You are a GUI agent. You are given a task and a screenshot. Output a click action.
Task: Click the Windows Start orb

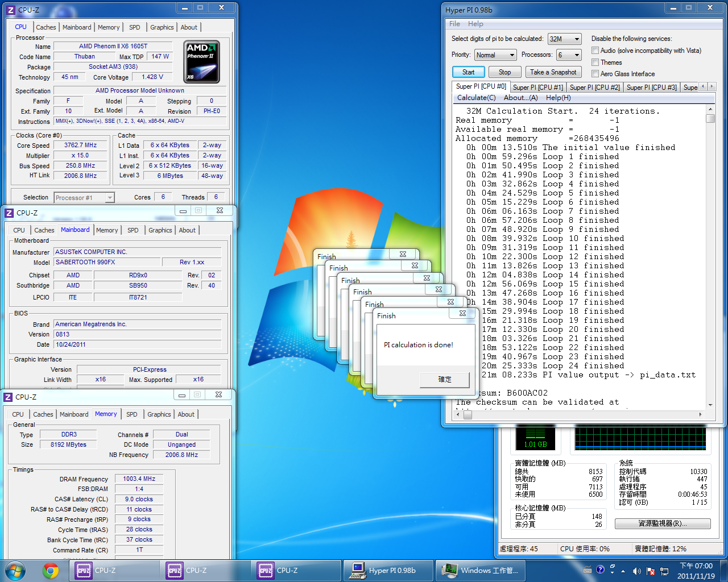coord(15,571)
